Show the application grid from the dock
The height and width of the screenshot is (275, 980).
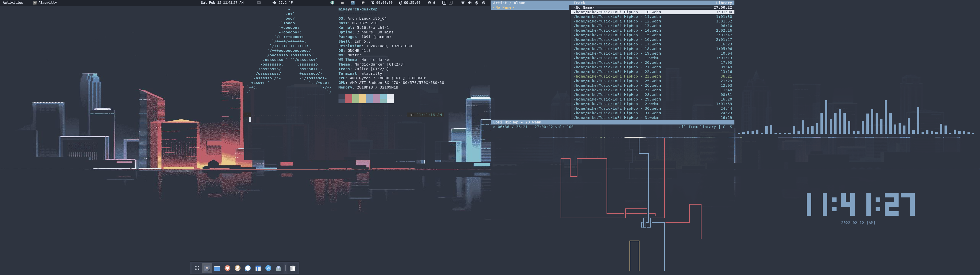[x=197, y=268]
